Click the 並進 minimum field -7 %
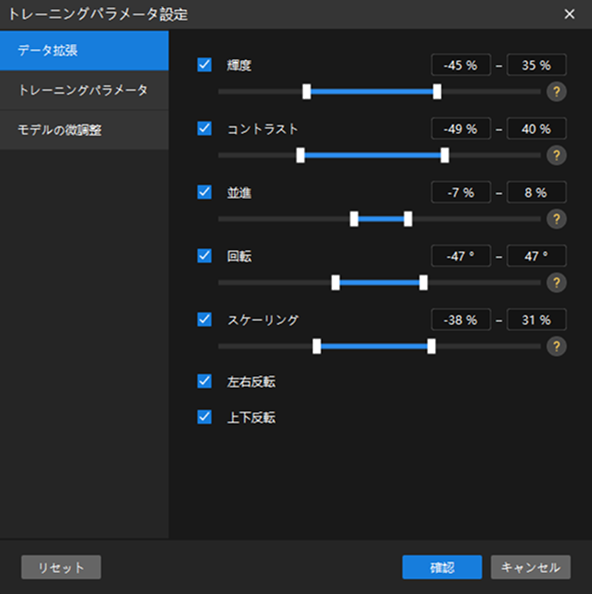592x594 pixels. click(461, 192)
